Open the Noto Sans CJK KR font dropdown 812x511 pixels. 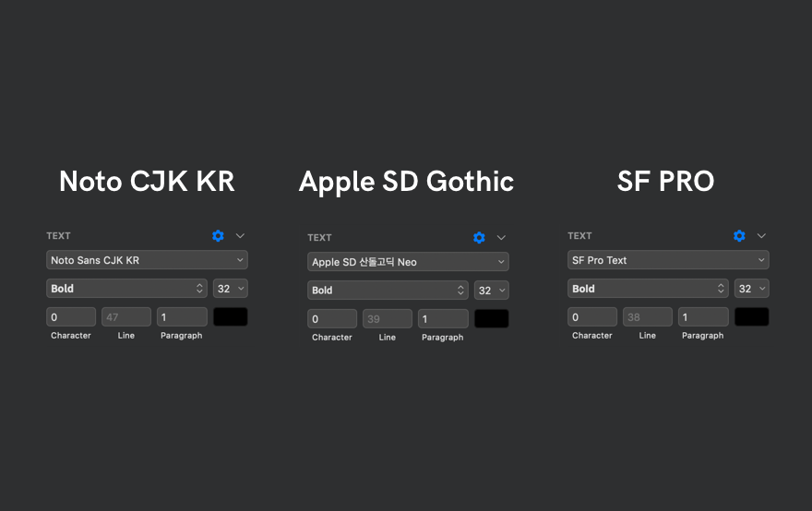(x=147, y=260)
